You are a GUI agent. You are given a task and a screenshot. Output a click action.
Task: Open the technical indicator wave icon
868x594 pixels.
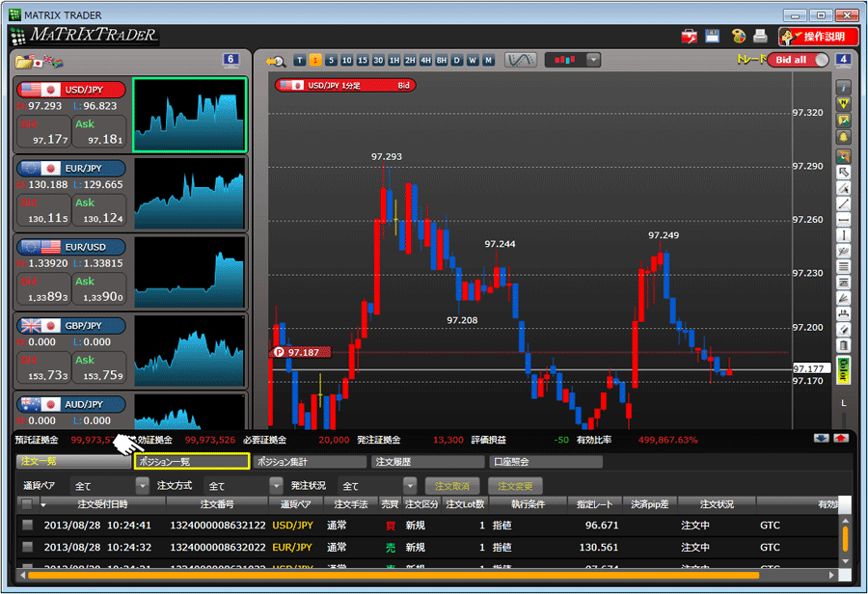point(521,60)
